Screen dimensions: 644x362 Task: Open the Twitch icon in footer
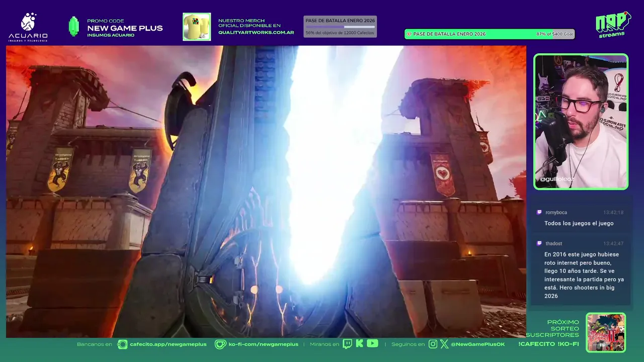(347, 344)
